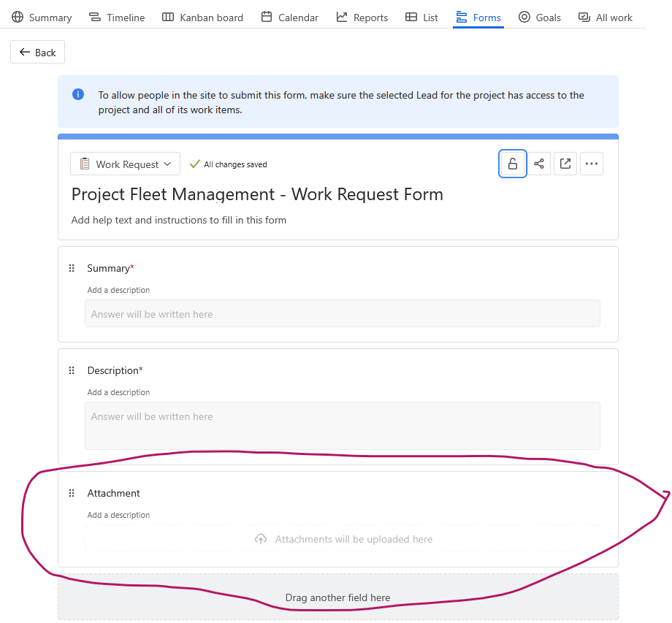The height and width of the screenshot is (623, 672).
Task: Click the info icon in the blue banner
Action: (x=77, y=94)
